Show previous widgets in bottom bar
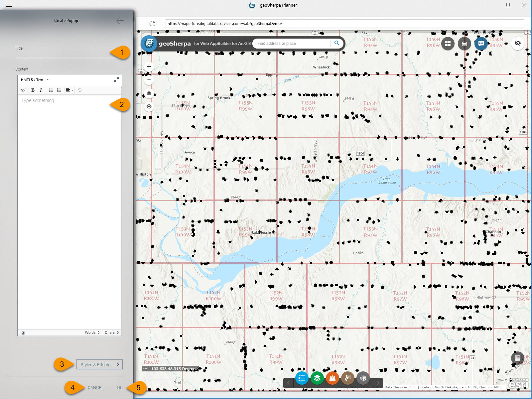Image resolution: width=532 pixels, height=399 pixels. click(x=288, y=383)
